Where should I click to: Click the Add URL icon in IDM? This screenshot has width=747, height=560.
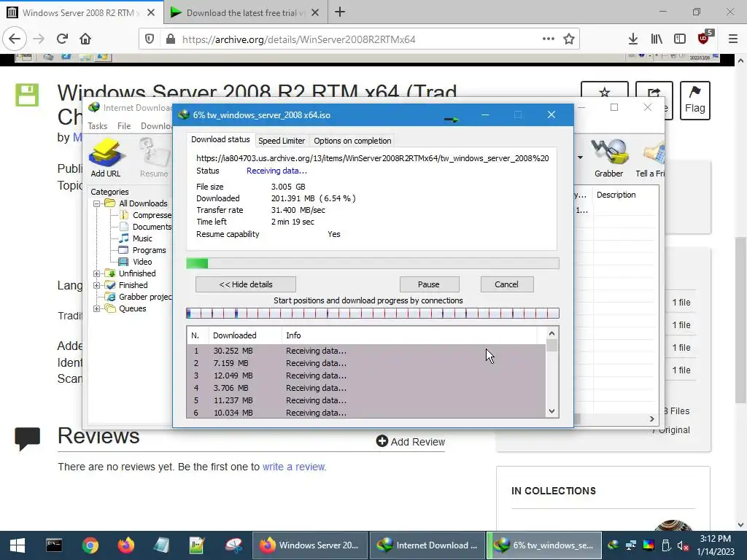106,157
